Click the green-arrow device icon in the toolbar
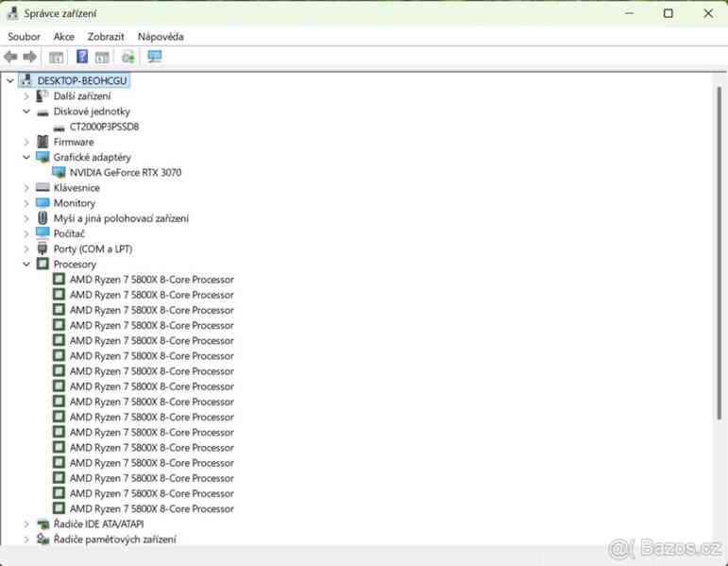The image size is (728, 566). click(128, 57)
